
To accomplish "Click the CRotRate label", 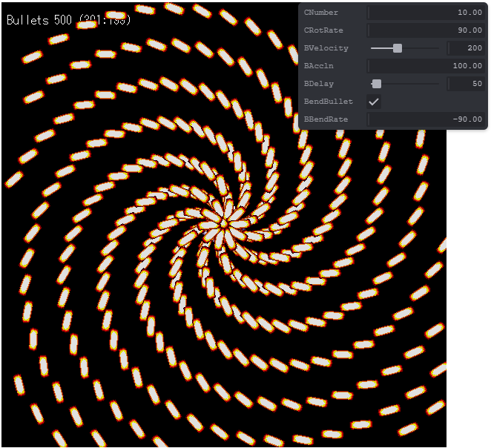I will tap(323, 30).
